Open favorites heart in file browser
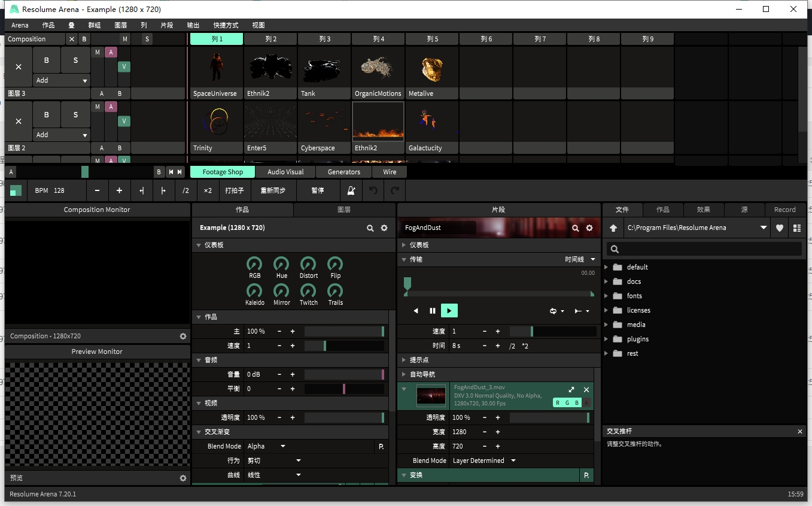The width and height of the screenshot is (812, 506). [x=780, y=228]
